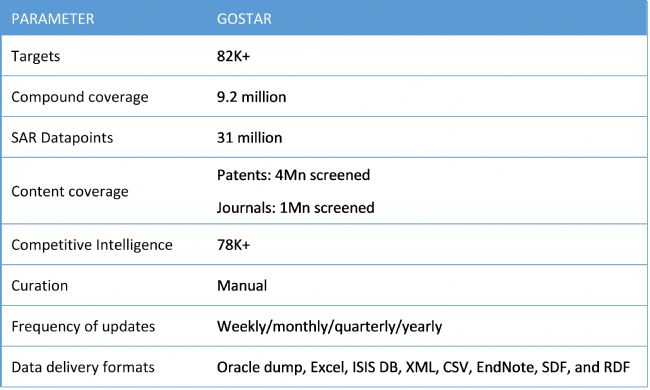Select the SAR Datapoints label
This screenshot has width=650, height=390.
click(62, 138)
